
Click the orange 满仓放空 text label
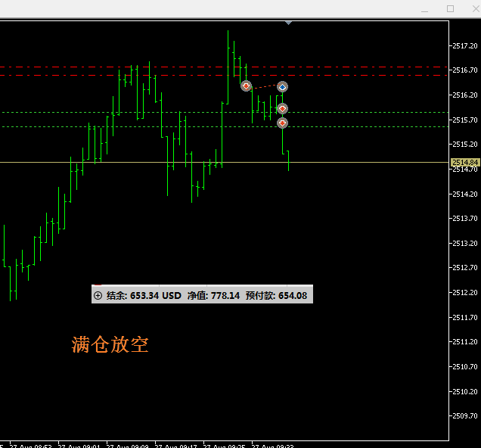click(110, 344)
